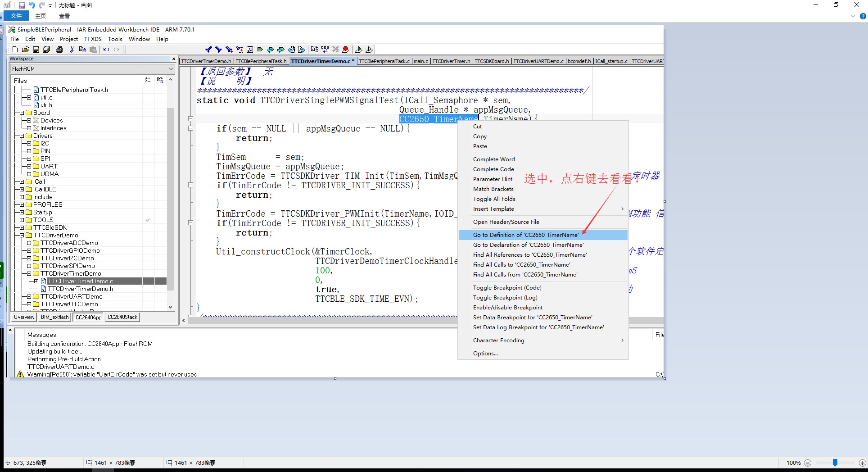This screenshot has width=868, height=472.
Task: Select TTCDriverTimerDemo.h in file tree
Action: [80, 289]
